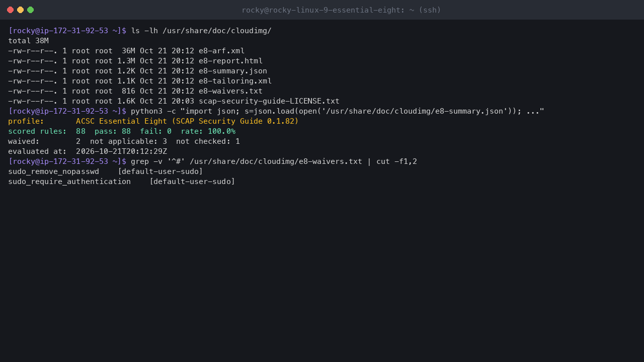Click the 1.3M file size value

(x=126, y=61)
